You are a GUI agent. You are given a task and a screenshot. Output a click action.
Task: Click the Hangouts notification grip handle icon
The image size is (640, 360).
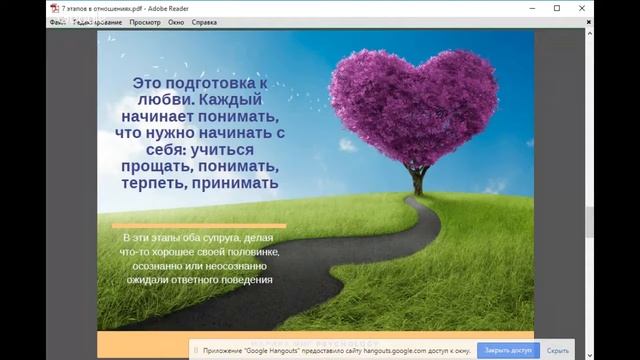[196, 350]
